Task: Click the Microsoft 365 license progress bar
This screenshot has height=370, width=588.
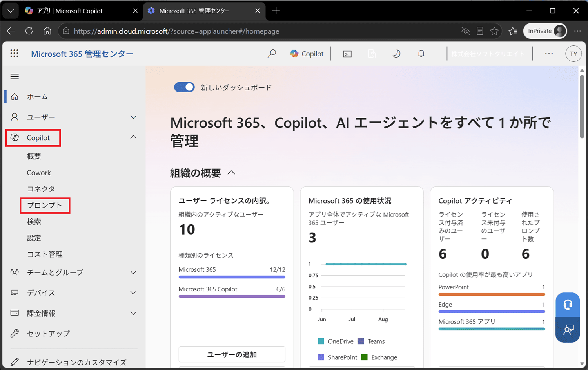Action: tap(232, 277)
